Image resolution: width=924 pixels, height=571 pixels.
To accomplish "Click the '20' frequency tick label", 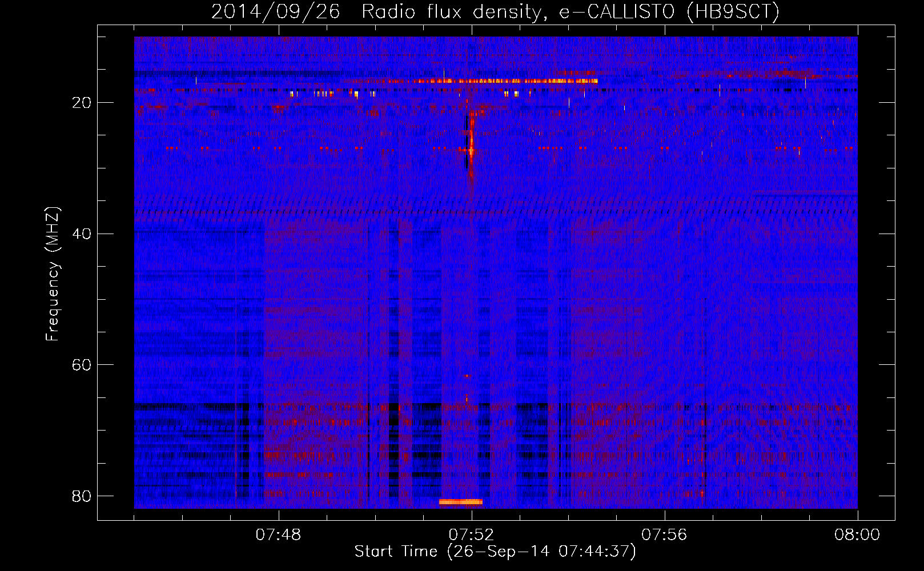I will [x=82, y=103].
